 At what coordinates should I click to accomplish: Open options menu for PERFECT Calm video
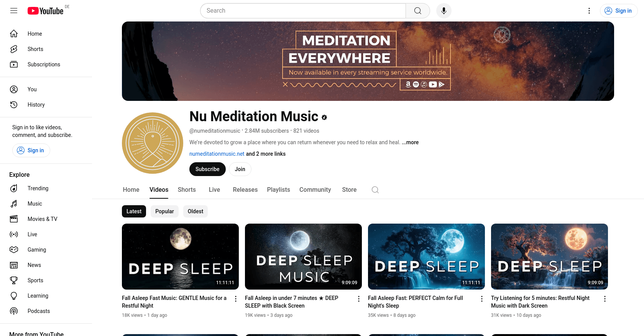click(482, 299)
